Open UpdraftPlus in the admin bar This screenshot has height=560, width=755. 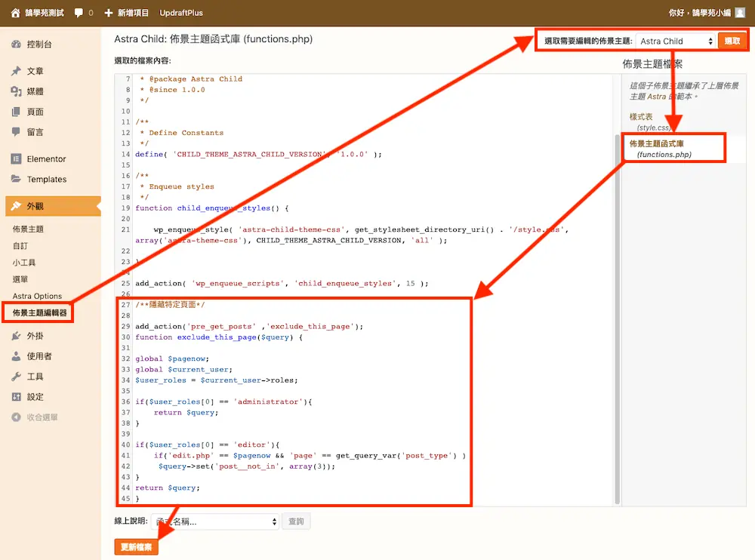[181, 13]
